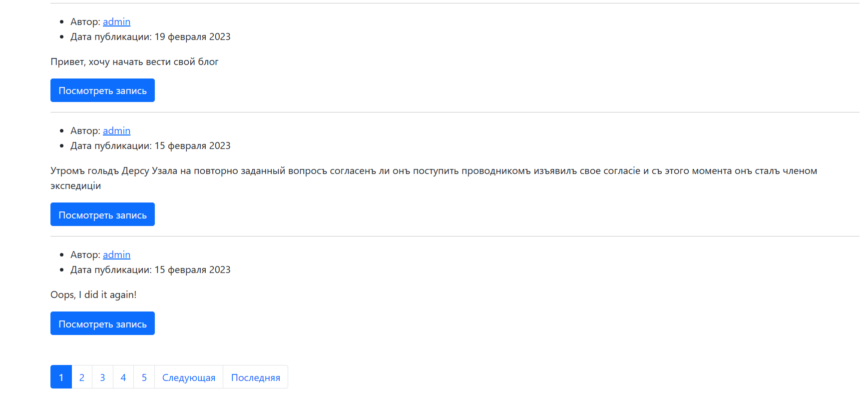Go to page 3 in pagination

tap(102, 377)
